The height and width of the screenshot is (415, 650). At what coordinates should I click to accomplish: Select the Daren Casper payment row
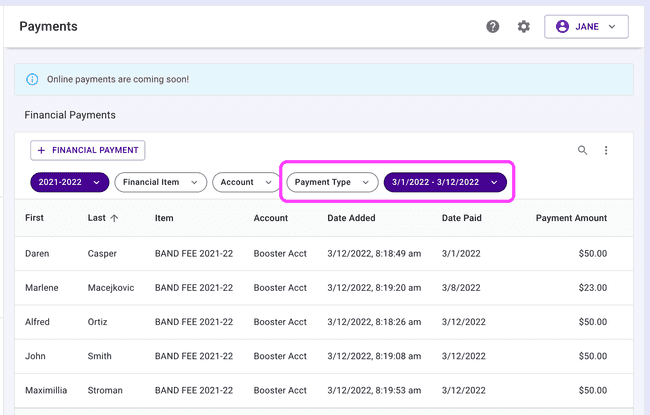pyautogui.click(x=325, y=254)
